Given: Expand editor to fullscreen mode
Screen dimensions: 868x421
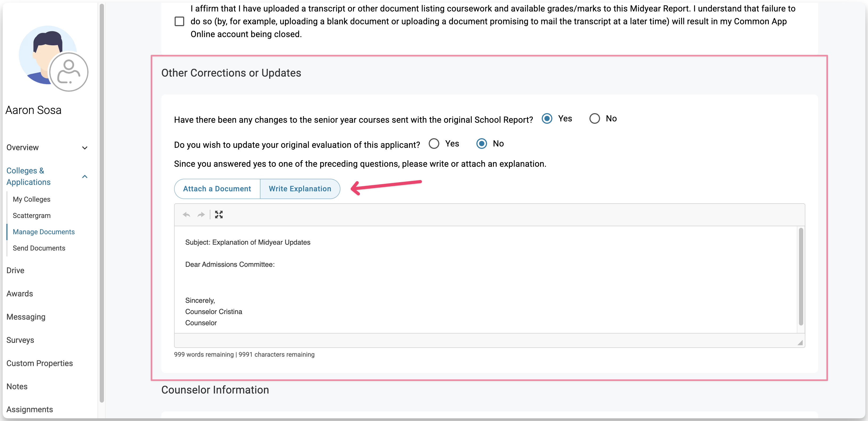Looking at the screenshot, I should tap(219, 215).
